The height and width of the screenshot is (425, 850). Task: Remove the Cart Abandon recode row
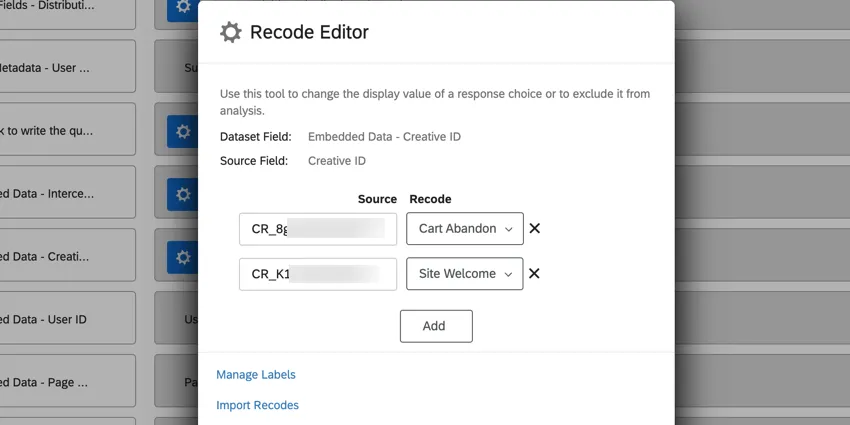[x=534, y=228]
